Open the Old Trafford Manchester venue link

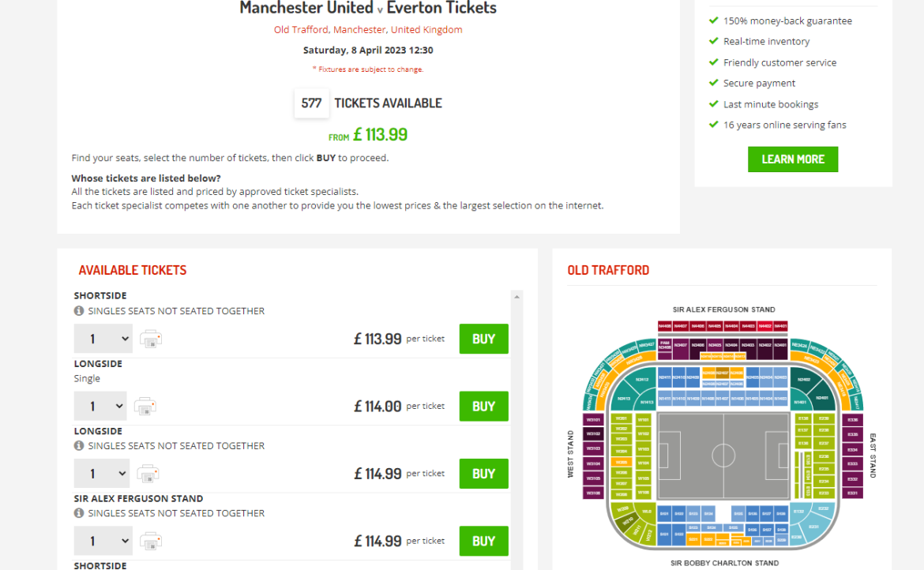coord(367,28)
